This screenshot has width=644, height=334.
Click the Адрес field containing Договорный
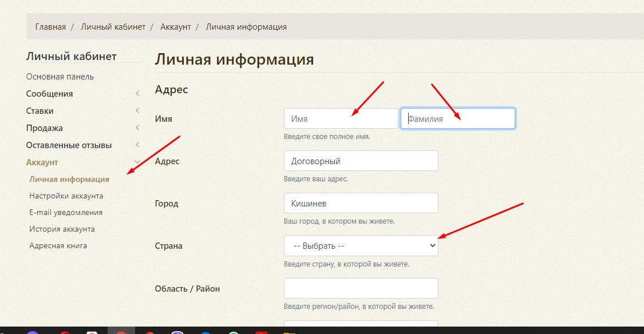click(x=361, y=161)
